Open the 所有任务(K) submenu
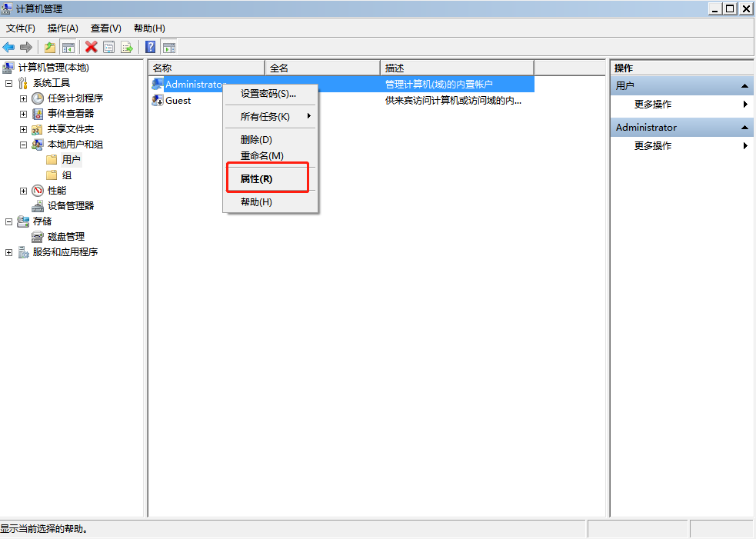 point(265,117)
